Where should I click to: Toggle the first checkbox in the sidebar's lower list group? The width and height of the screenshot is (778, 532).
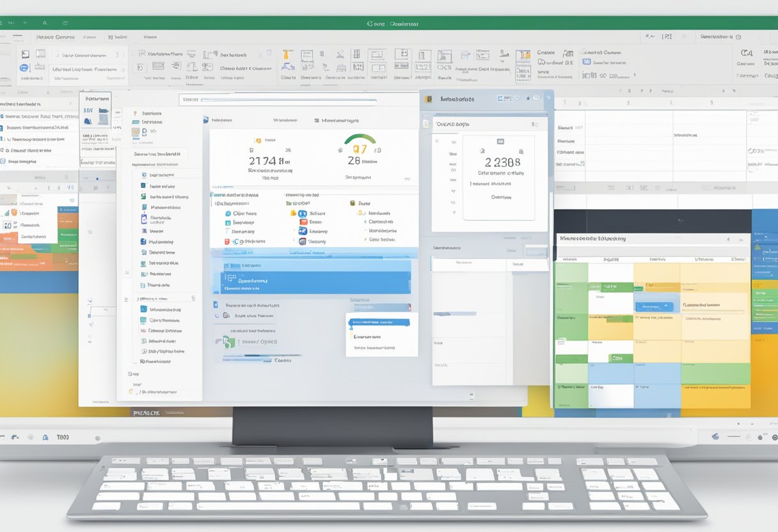143,309
